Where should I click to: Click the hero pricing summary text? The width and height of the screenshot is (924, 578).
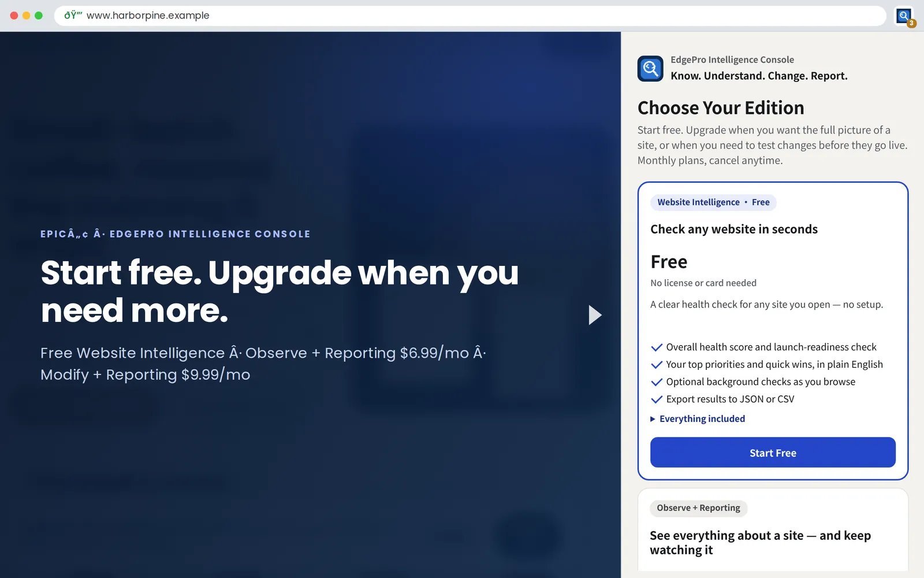point(263,364)
